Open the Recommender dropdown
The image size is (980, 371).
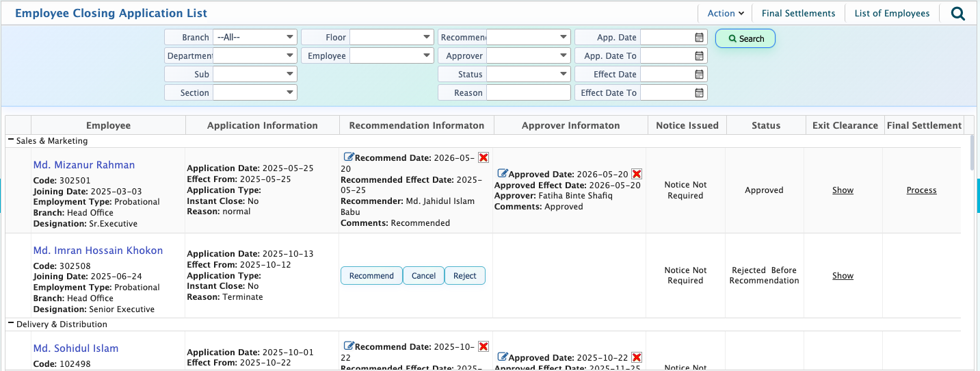click(529, 37)
